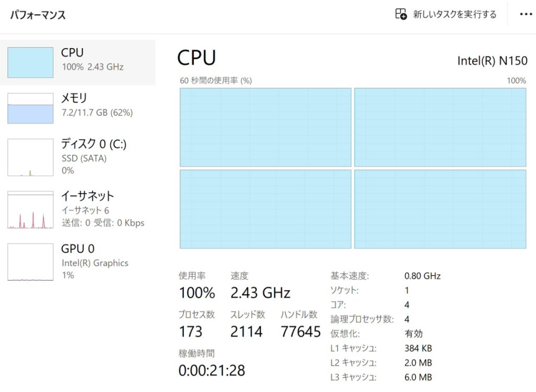Screen dimensions: 536x392
Task: Click the bottom-right logical processor graph
Action: coord(440,209)
